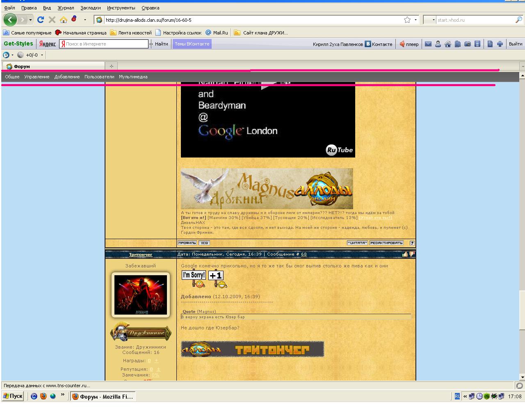This screenshot has height=420, width=525.
Task: Click the blue circle icon in lower toolbar
Action: tap(6, 55)
